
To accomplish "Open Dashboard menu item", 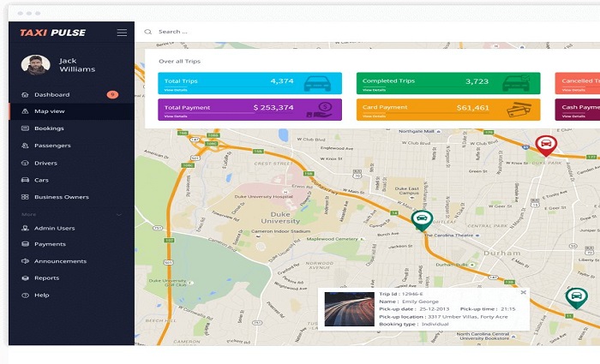I will tap(71, 95).
